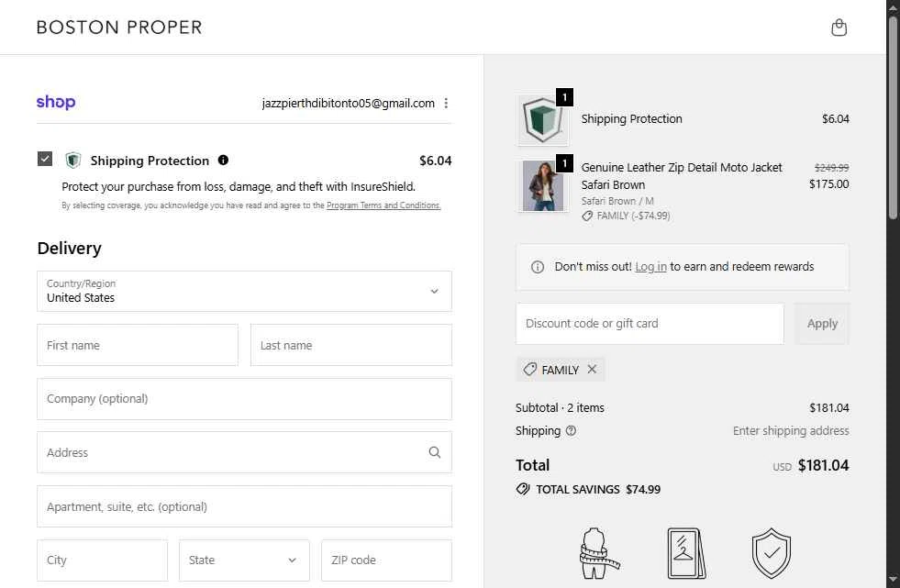Click the Log in rewards link
This screenshot has height=588, width=900.
[650, 267]
